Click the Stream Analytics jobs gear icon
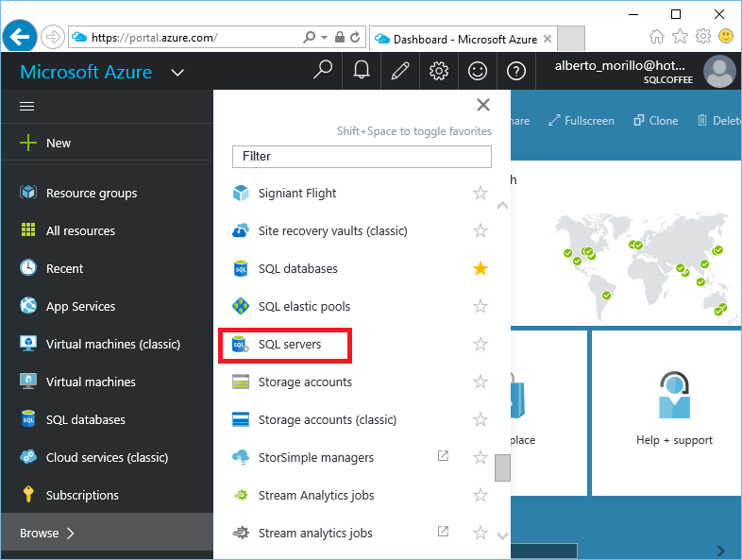Viewport: 742px width, 560px height. (x=241, y=495)
